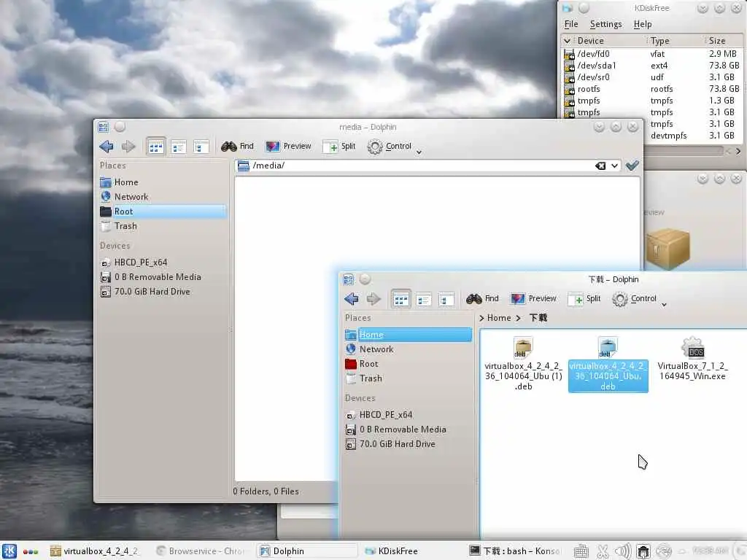Switch 下載 Dolphin window to details view
Viewport: 747px width, 560px height.
424,300
